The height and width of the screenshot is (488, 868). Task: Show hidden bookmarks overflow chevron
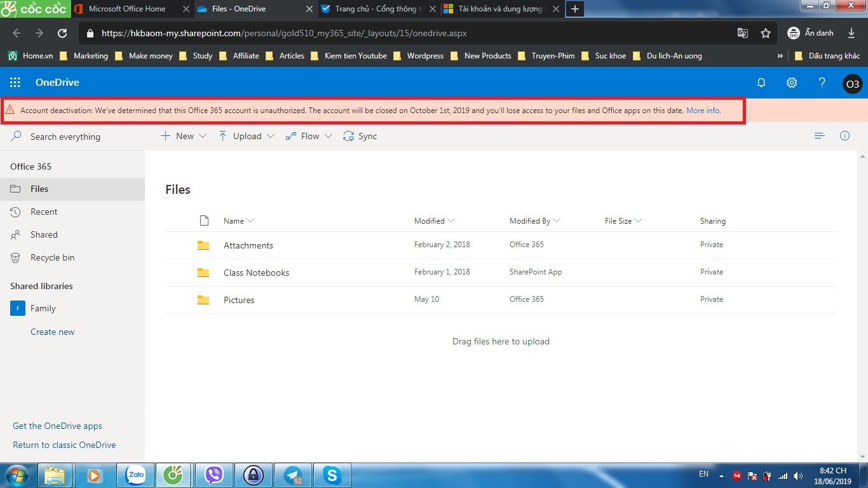pos(780,56)
